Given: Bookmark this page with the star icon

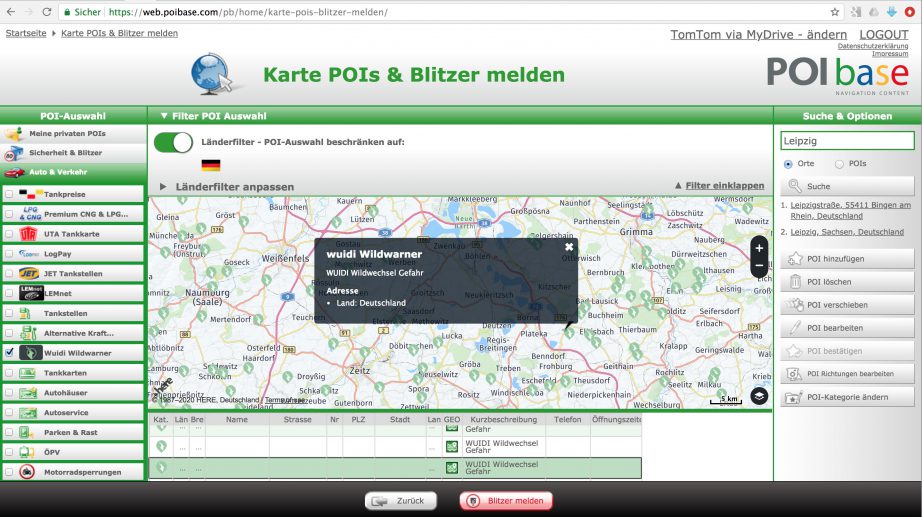Looking at the screenshot, I should point(835,11).
